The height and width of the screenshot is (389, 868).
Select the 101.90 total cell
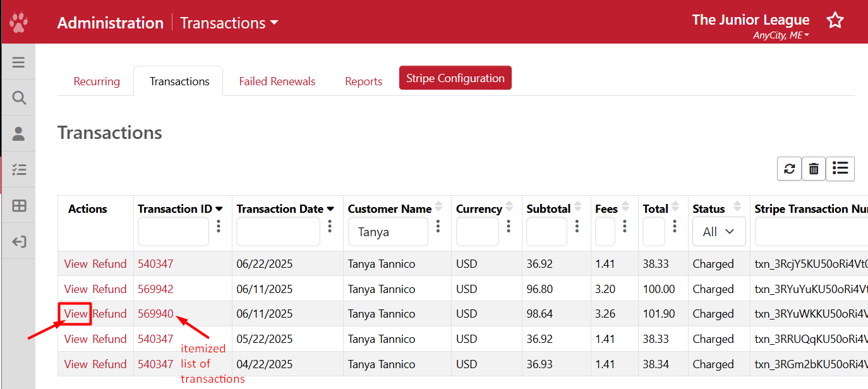click(x=663, y=314)
